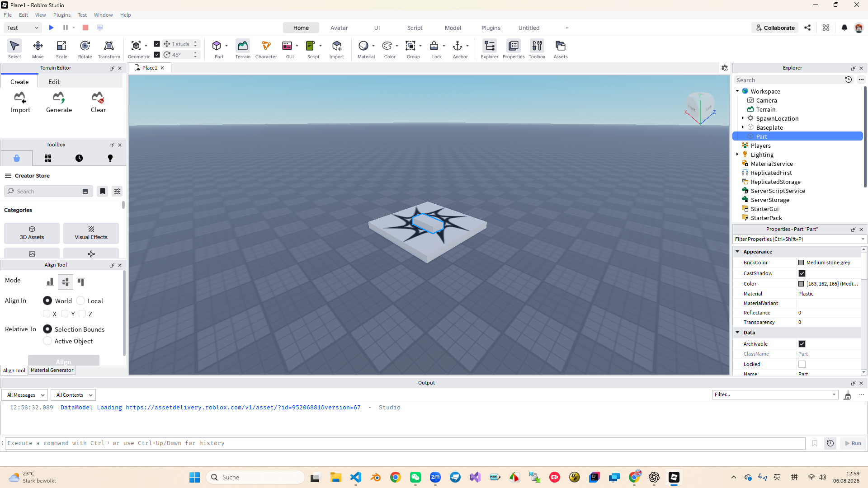Select Active Object radio

pos(47,341)
